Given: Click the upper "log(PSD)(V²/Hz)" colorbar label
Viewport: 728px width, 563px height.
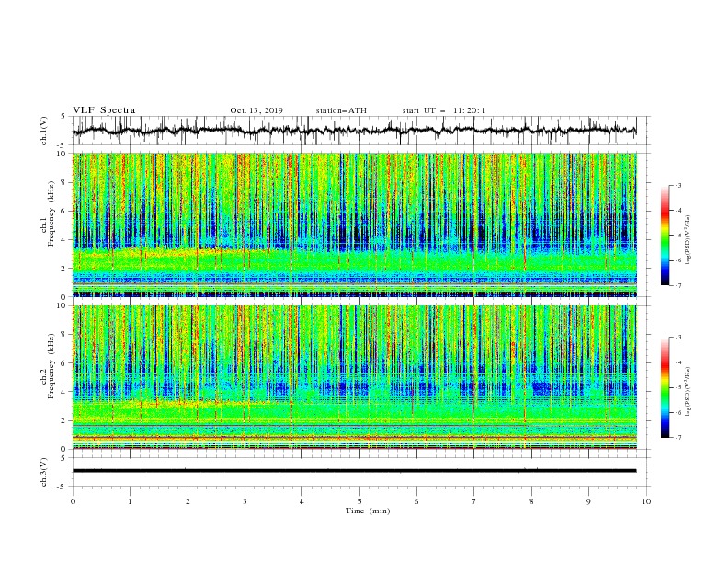Looking at the screenshot, I should [x=688, y=240].
